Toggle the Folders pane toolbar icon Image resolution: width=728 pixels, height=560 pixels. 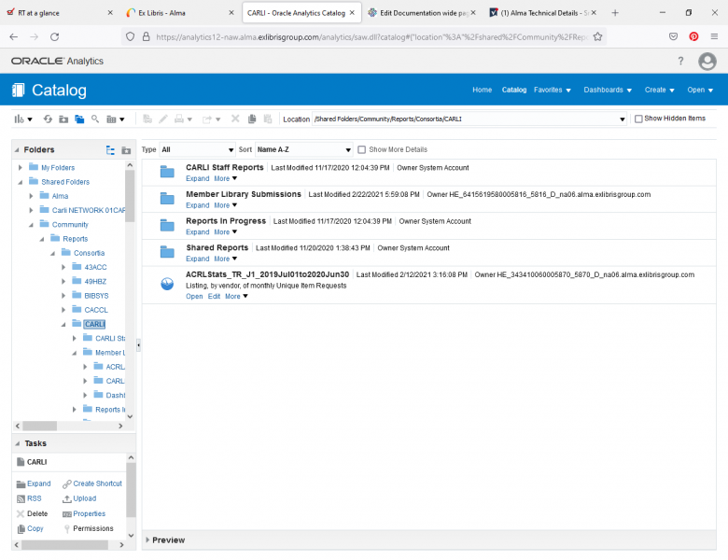coord(79,119)
